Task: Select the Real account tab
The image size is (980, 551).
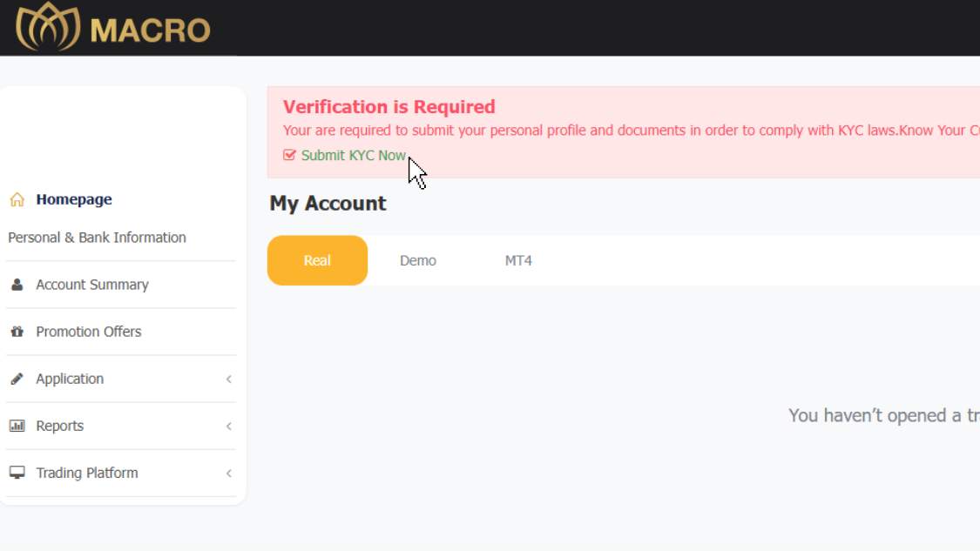Action: click(x=317, y=259)
